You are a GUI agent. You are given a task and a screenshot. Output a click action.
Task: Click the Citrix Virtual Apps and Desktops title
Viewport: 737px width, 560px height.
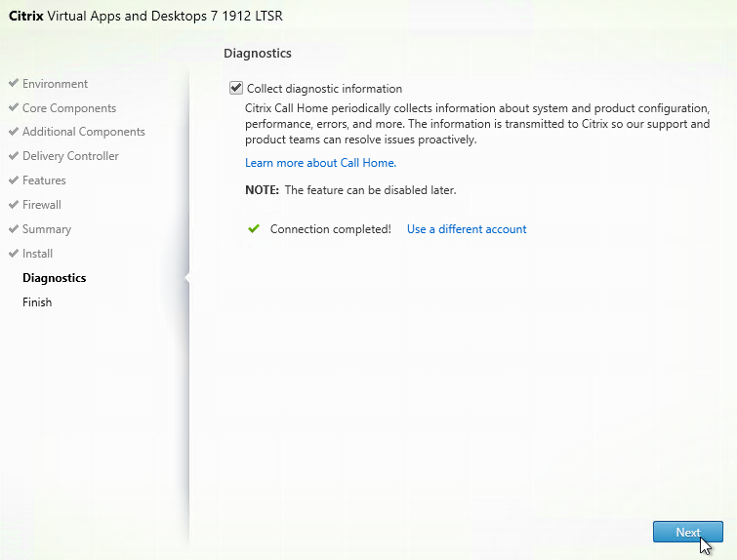point(146,17)
